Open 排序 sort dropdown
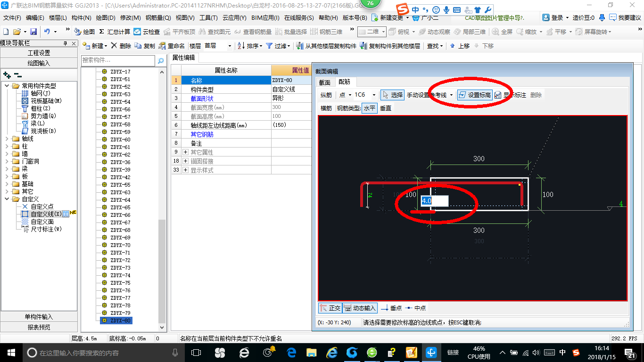The image size is (644, 362). [x=250, y=46]
